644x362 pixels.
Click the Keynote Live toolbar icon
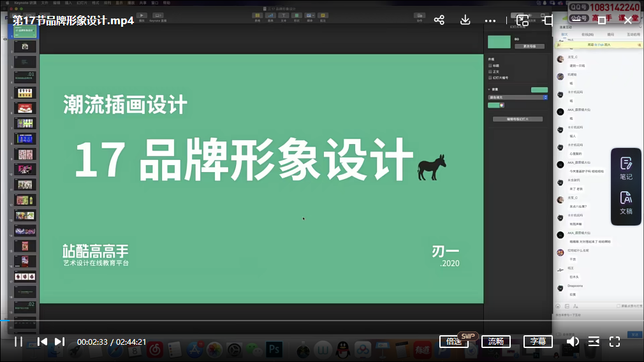(x=157, y=17)
